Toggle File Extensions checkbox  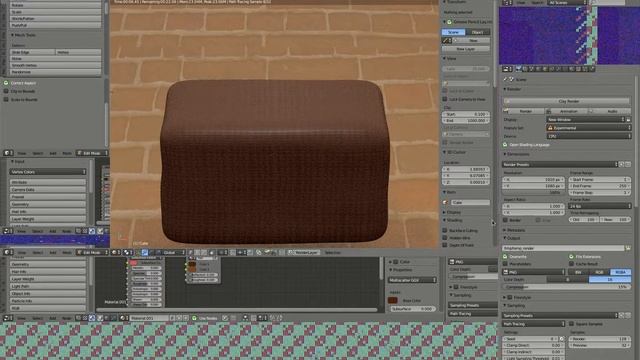click(571, 257)
